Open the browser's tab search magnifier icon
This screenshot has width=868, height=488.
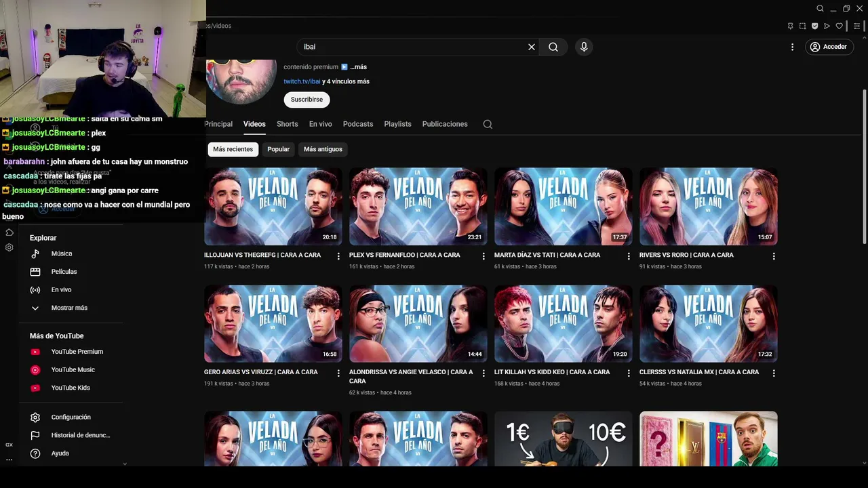(820, 9)
